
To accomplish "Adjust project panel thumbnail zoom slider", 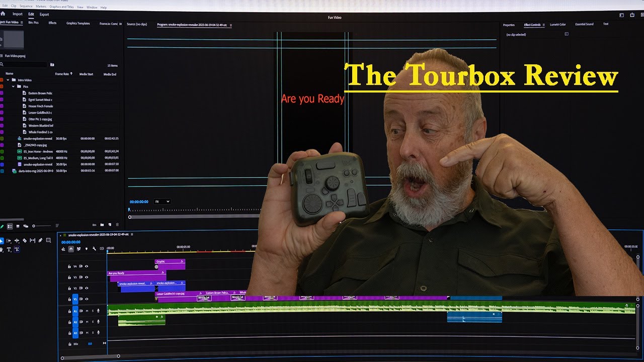I will [x=34, y=226].
